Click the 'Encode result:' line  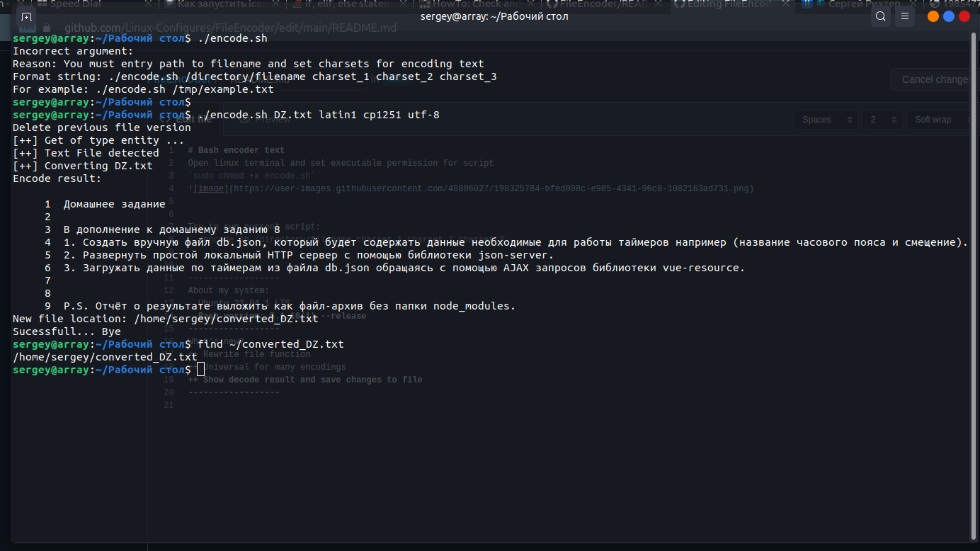click(x=57, y=178)
